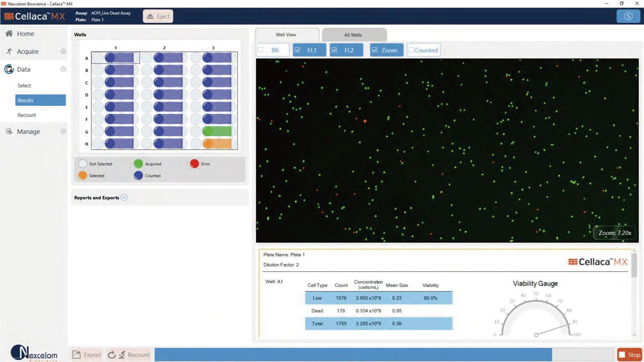Expand the Acquire menu chevron
Viewport: 644px width, 362px height.
[x=63, y=51]
